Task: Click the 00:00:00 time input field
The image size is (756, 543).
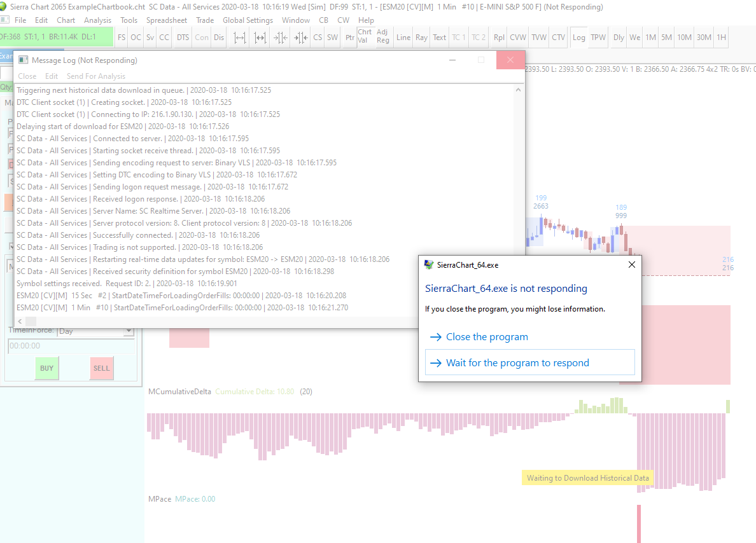Action: pyautogui.click(x=71, y=345)
